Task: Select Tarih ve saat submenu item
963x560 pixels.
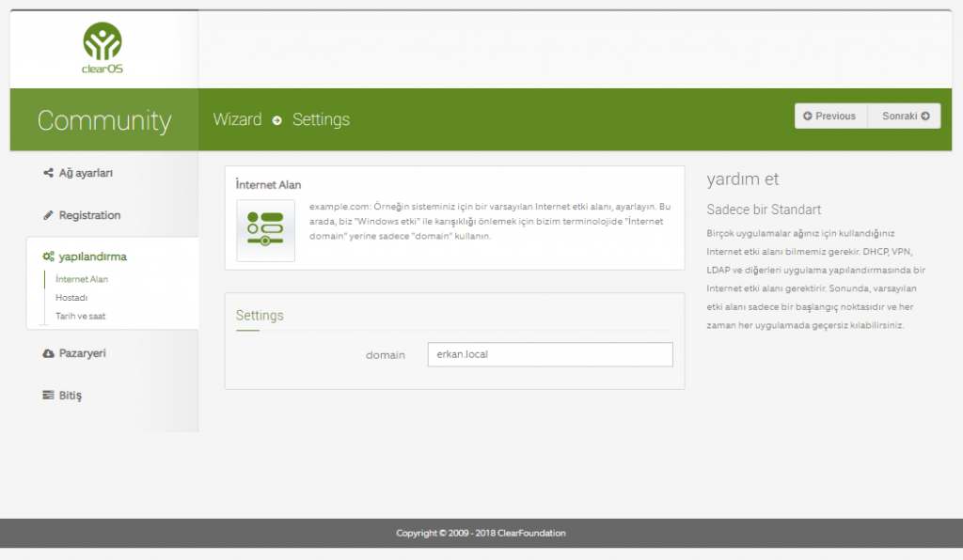Action: 81,317
